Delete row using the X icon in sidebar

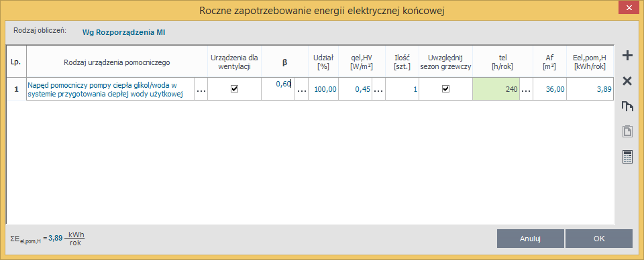(627, 81)
